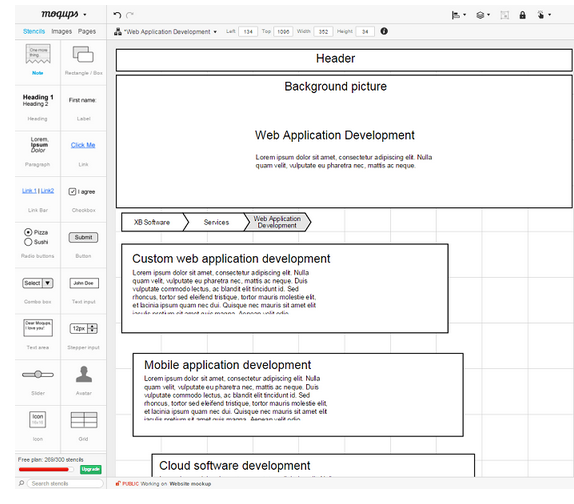Click the Slider stencil handle
Screen dimensions: 574x504
point(38,374)
